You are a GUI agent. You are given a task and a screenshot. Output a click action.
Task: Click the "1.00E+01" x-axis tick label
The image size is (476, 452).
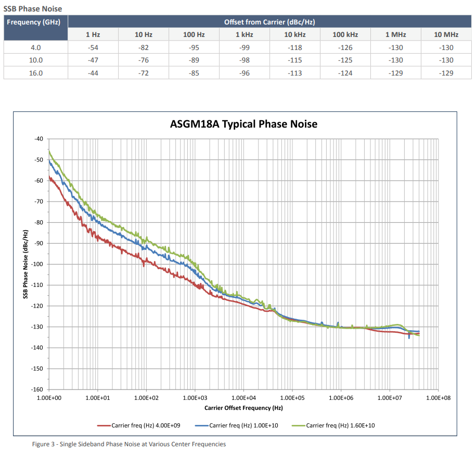click(x=98, y=398)
